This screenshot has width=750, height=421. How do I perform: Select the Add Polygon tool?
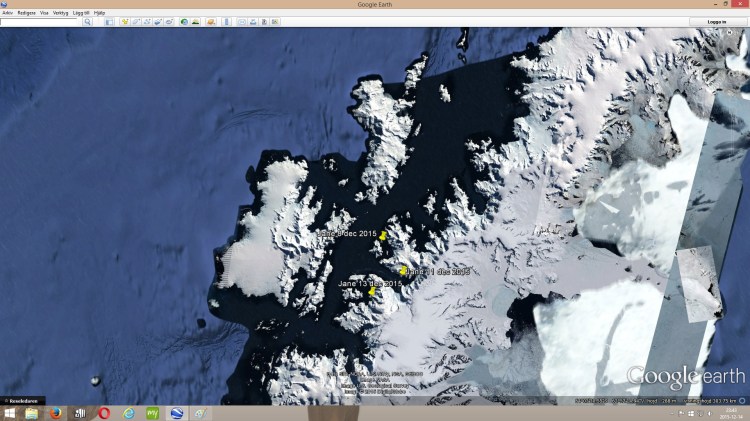tap(136, 21)
